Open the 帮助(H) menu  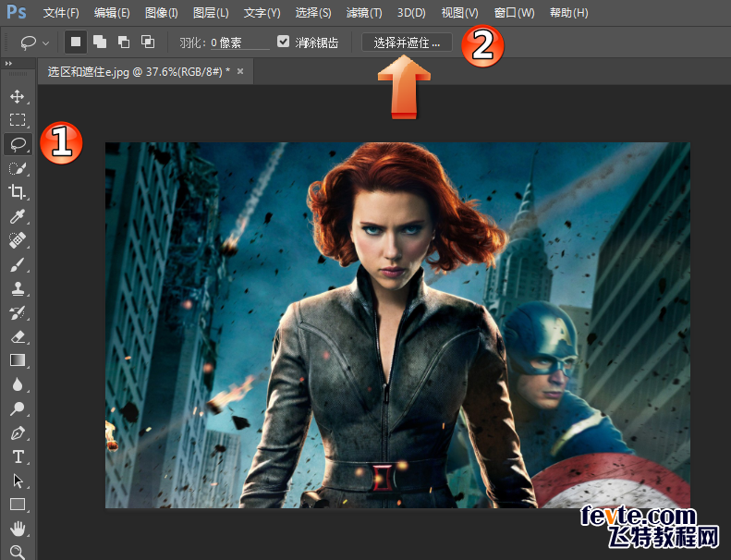point(568,13)
